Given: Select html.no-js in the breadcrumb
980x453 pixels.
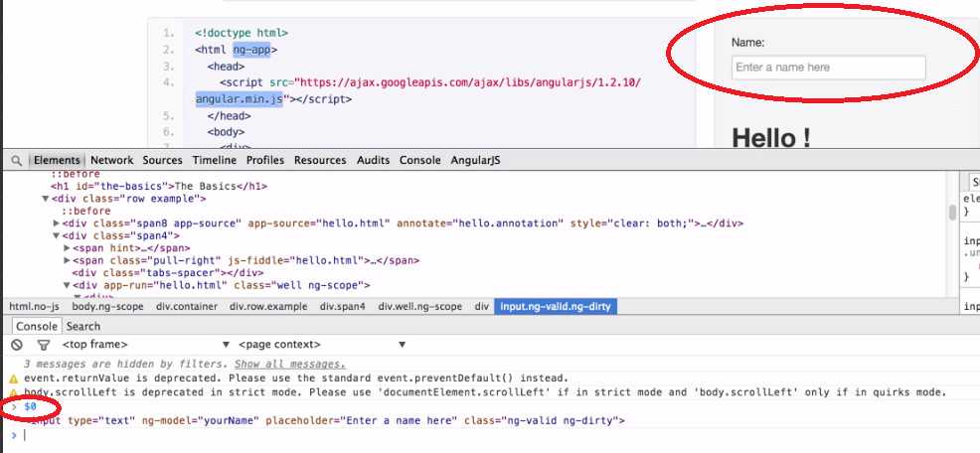Looking at the screenshot, I should tap(34, 307).
